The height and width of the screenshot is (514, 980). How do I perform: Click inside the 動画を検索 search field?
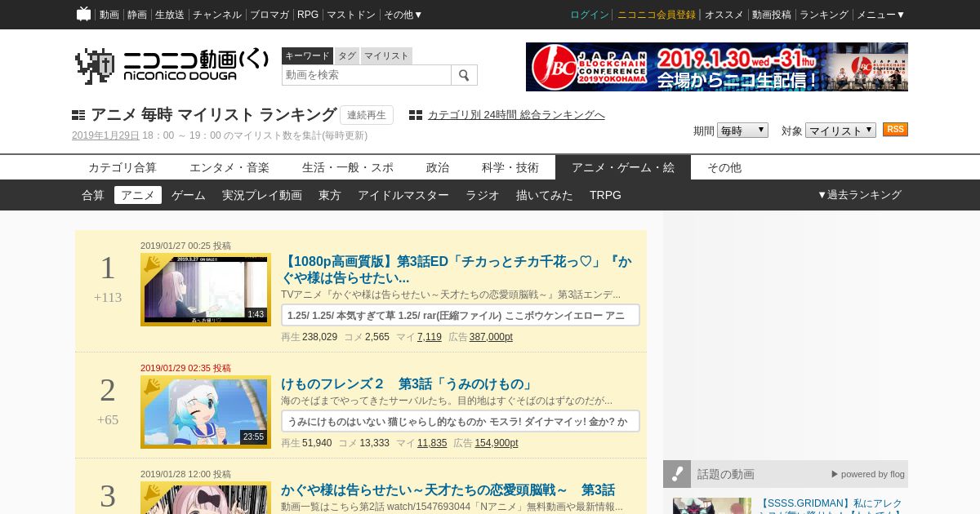367,75
